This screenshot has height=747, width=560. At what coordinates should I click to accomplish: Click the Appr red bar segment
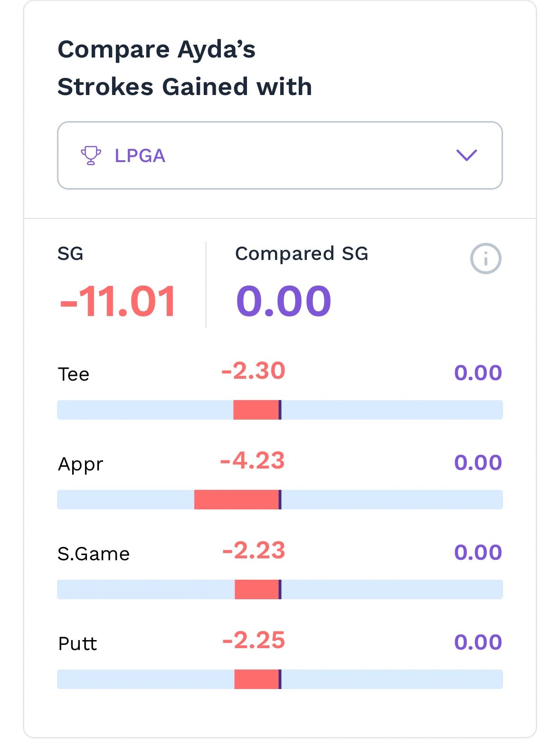coord(236,499)
